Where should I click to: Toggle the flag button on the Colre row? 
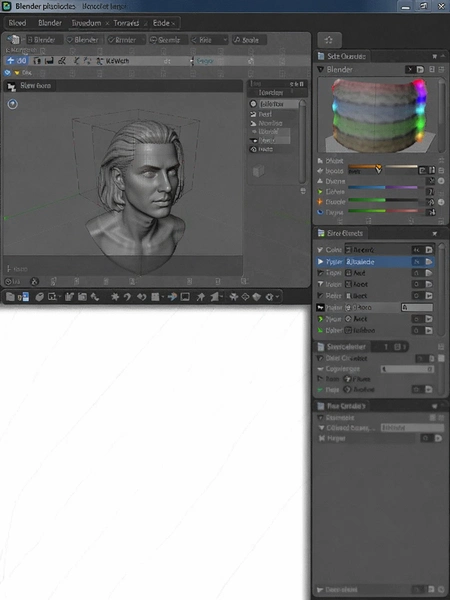tap(429, 250)
